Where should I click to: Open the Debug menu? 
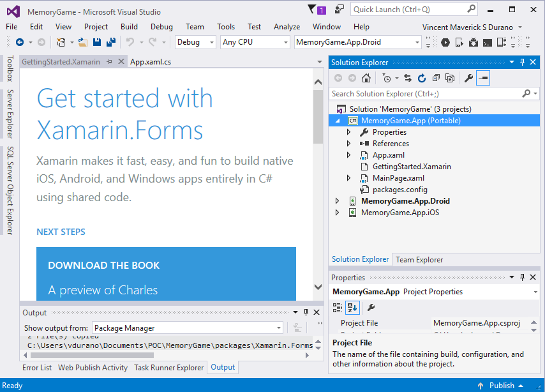[x=161, y=27]
